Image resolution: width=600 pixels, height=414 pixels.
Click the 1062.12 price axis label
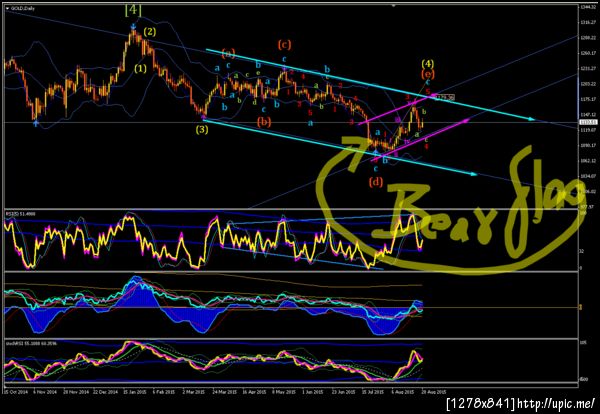pos(589,160)
